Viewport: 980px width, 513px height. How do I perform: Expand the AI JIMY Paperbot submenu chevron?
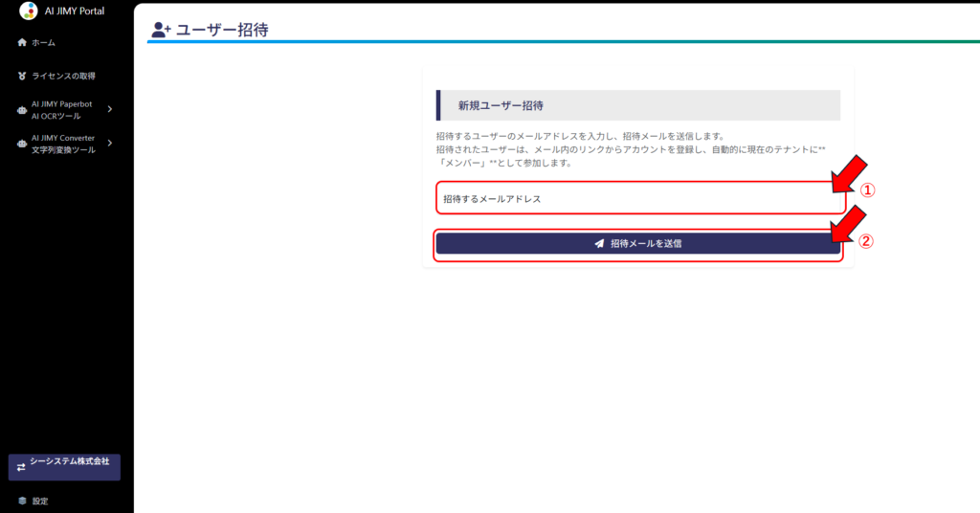click(x=110, y=109)
